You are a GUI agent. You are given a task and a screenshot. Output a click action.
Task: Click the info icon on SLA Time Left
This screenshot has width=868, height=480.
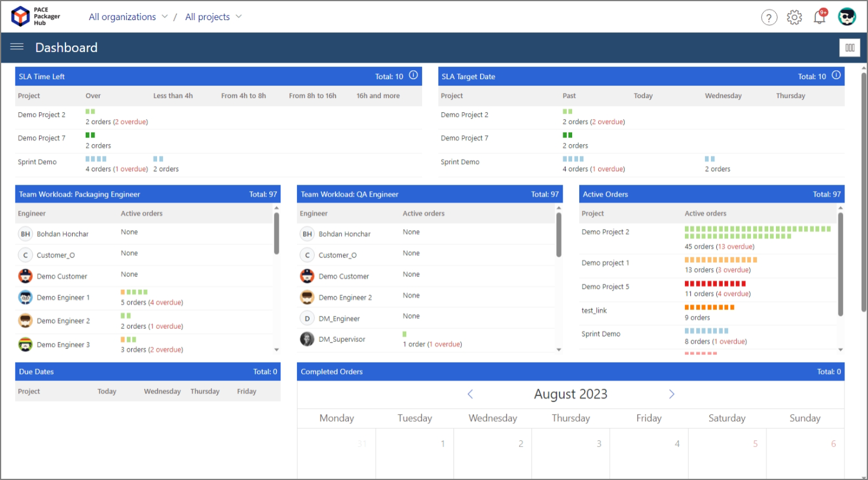(413, 76)
